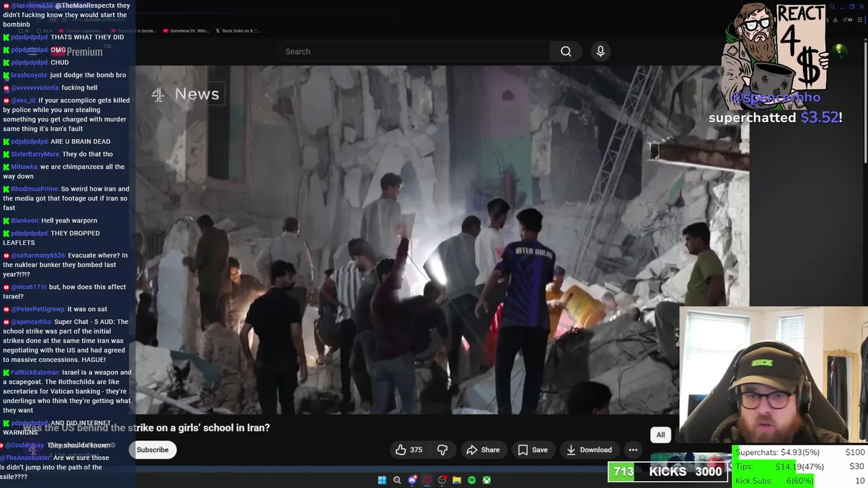The width and height of the screenshot is (868, 488).
Task: Open Xbox app from the taskbar
Action: pyautogui.click(x=486, y=480)
